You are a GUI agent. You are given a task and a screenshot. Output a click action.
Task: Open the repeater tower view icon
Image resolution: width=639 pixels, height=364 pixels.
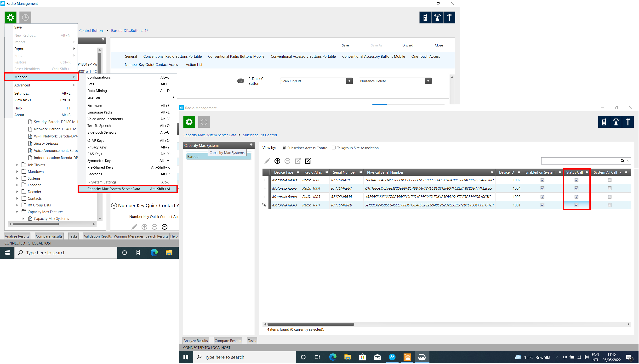[x=616, y=122]
